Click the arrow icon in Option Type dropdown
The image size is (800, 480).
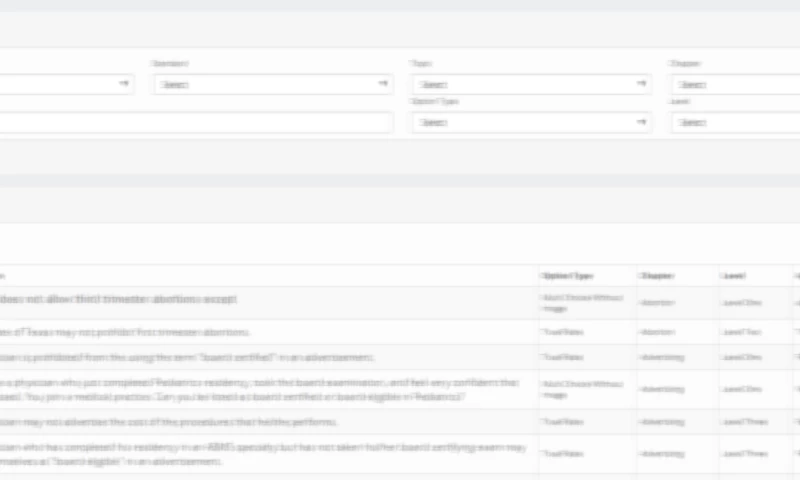click(642, 122)
